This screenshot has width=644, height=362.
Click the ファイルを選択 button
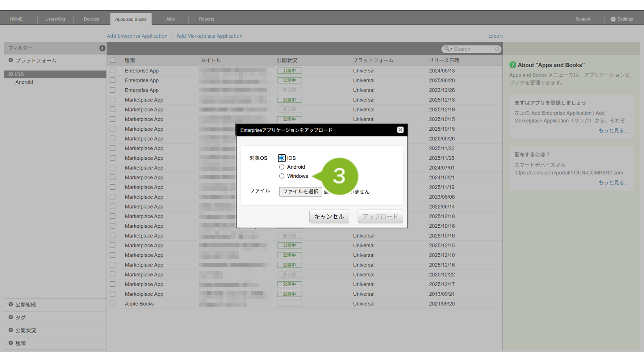tap(300, 191)
